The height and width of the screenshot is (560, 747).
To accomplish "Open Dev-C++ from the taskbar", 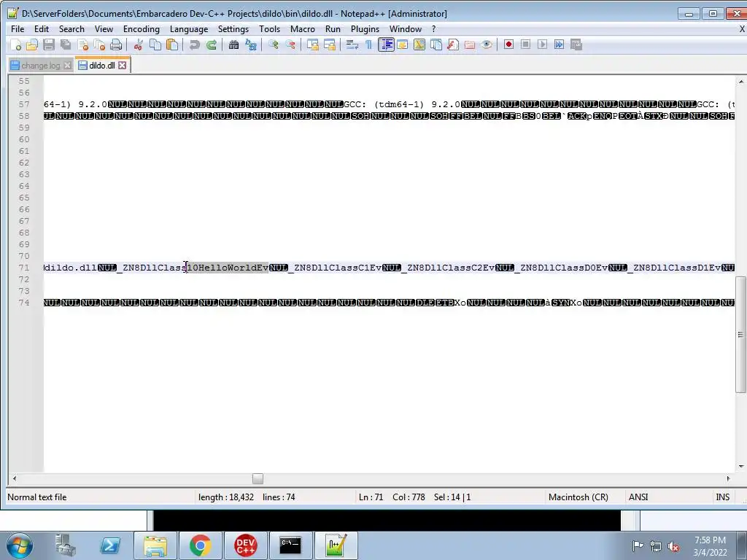I will (x=245, y=545).
